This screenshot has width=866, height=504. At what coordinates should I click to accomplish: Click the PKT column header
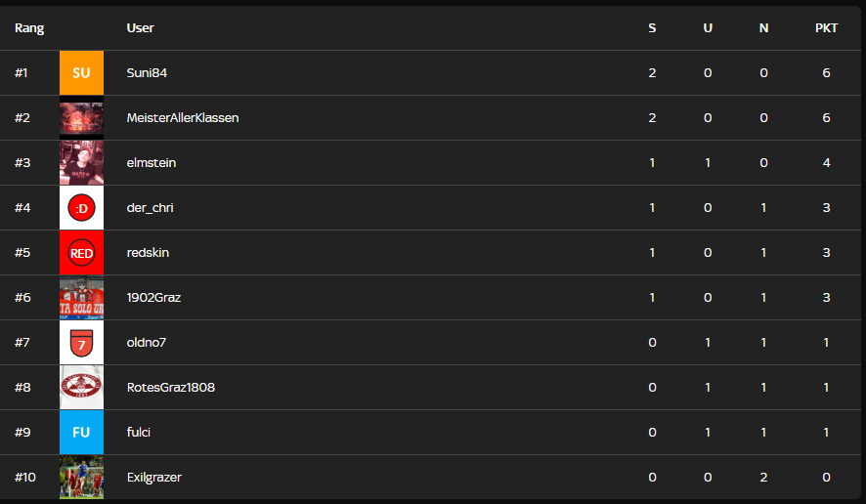point(826,28)
